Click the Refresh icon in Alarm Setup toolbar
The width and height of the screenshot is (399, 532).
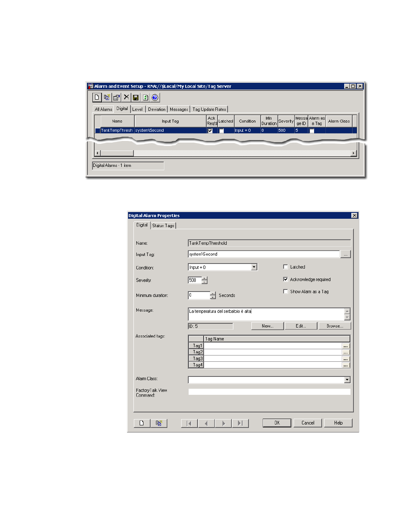coord(146,97)
